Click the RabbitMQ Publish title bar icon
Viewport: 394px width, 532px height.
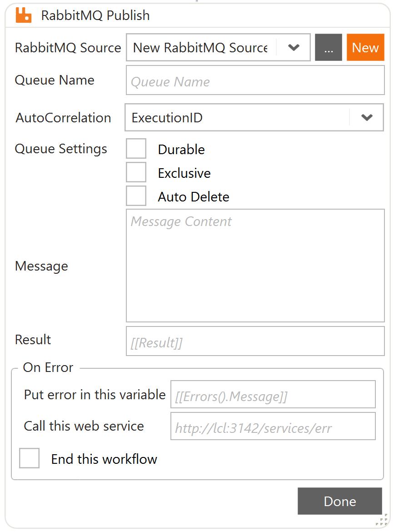[x=23, y=15]
